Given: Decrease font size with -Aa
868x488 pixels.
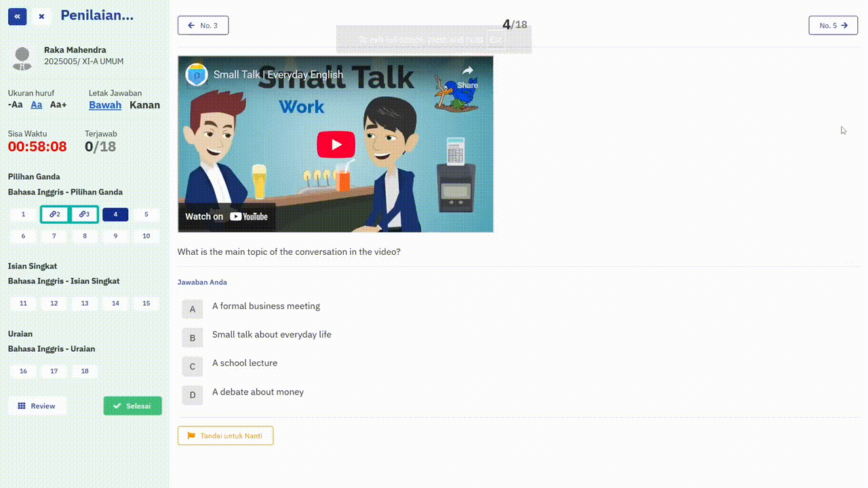Looking at the screenshot, I should [16, 105].
